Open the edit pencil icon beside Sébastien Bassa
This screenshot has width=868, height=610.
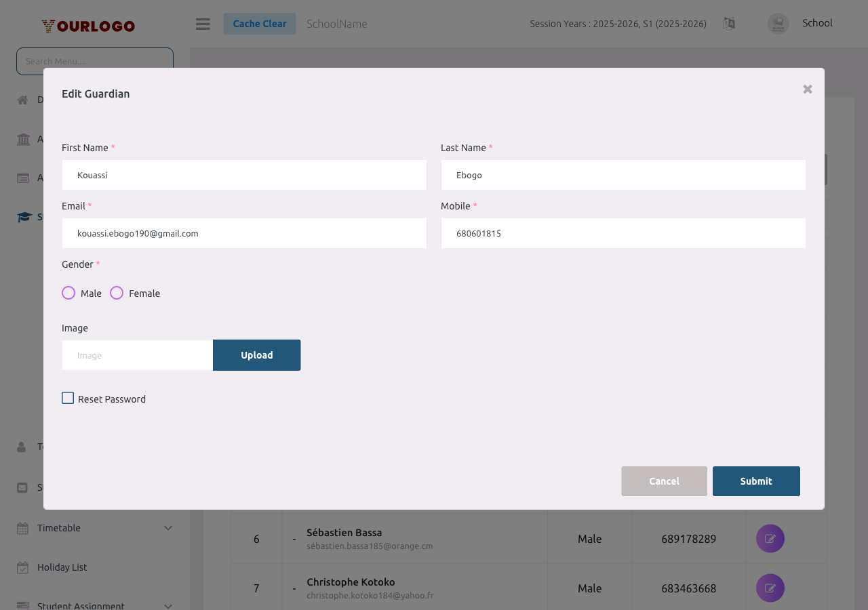click(770, 538)
